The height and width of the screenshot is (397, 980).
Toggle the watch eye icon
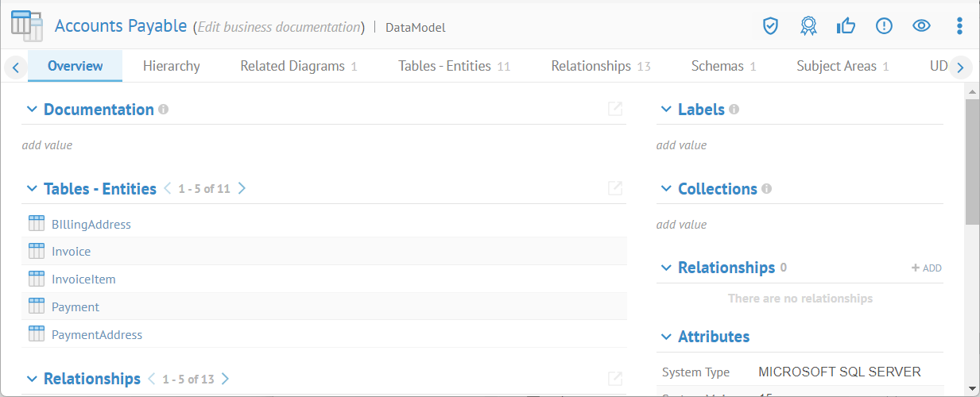[921, 26]
